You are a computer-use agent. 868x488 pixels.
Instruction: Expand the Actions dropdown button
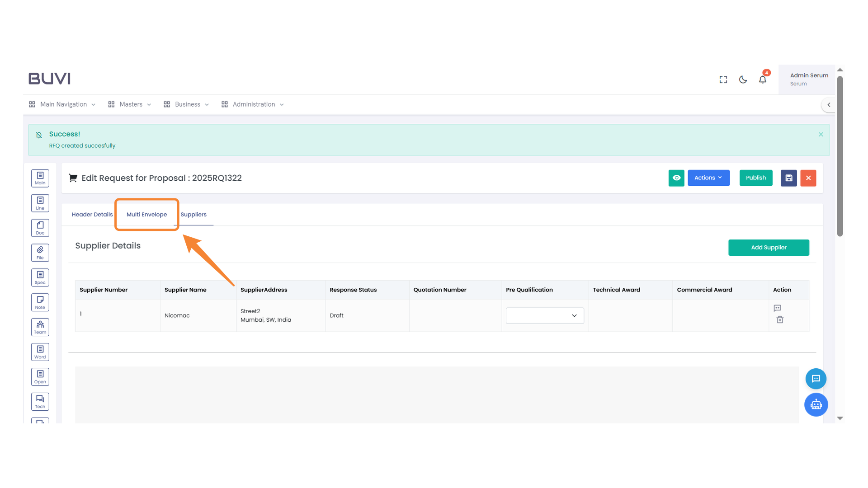point(708,178)
